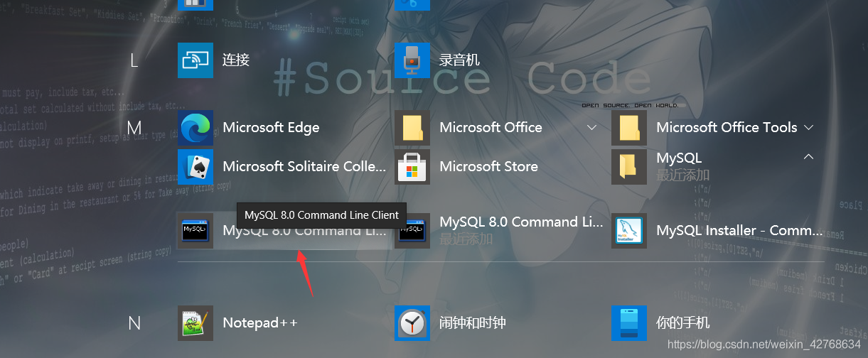Select the "录音机" label
The width and height of the screenshot is (868, 358).
click(459, 60)
